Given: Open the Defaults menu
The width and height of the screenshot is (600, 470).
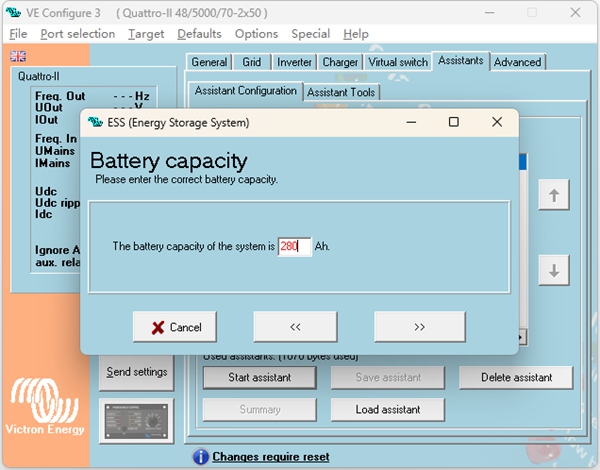Looking at the screenshot, I should pyautogui.click(x=199, y=34).
